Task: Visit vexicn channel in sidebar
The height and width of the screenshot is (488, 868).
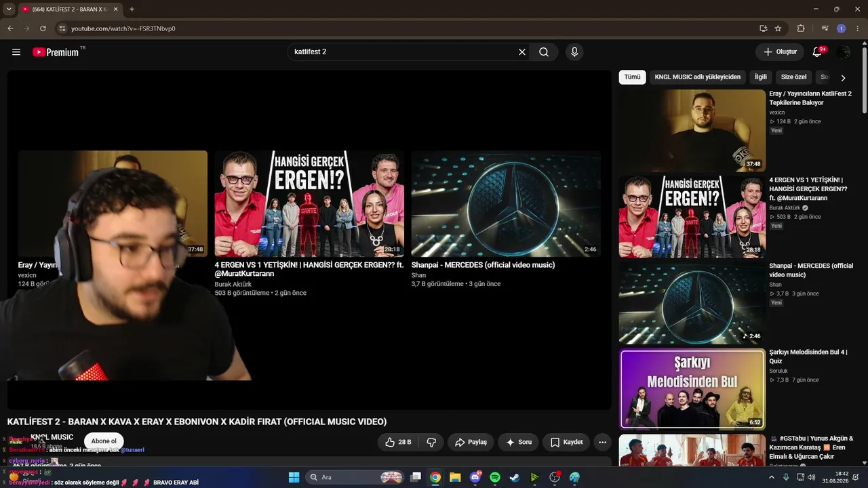Action: [777, 113]
